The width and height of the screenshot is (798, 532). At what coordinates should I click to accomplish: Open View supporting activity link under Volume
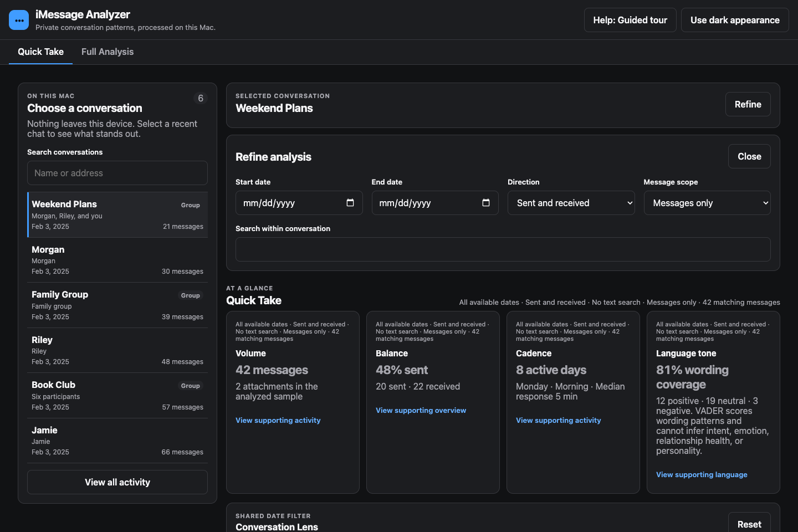[x=278, y=420]
